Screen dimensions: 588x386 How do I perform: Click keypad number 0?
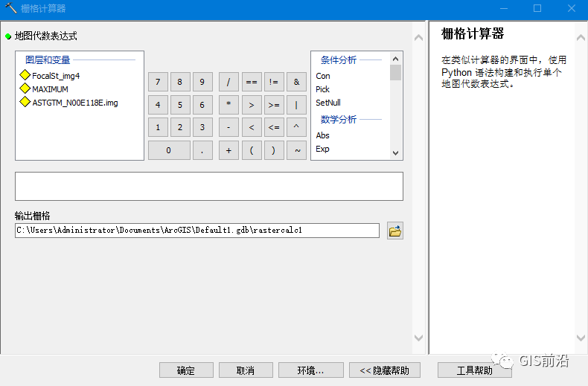pyautogui.click(x=169, y=150)
